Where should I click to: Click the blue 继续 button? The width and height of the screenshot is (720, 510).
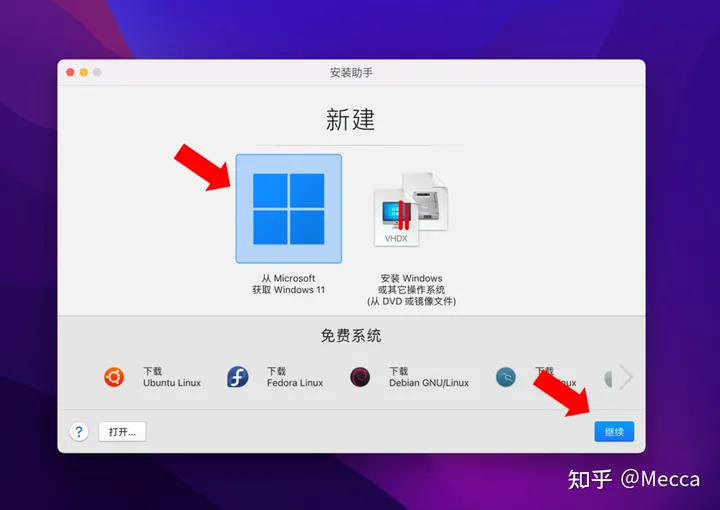tap(614, 432)
